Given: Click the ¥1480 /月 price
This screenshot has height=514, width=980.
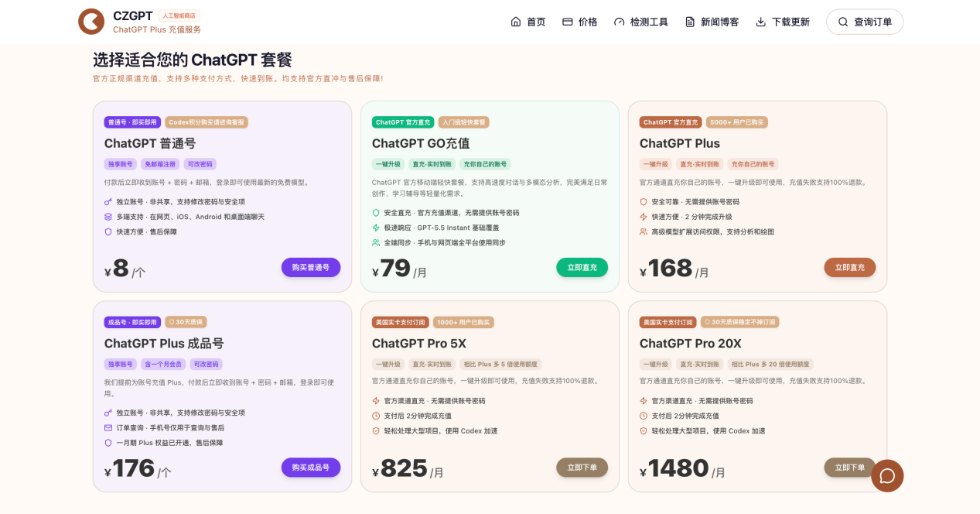Looking at the screenshot, I should click(x=682, y=469).
